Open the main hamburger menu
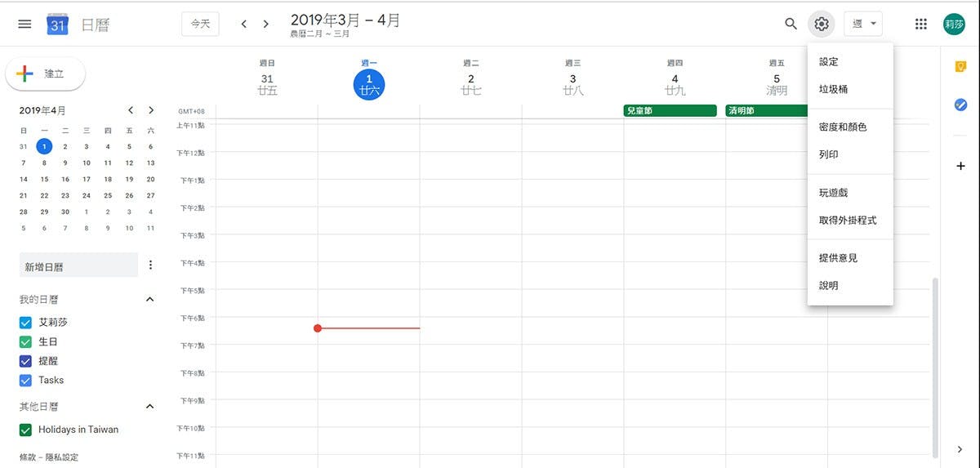The height and width of the screenshot is (468, 980). (24, 25)
